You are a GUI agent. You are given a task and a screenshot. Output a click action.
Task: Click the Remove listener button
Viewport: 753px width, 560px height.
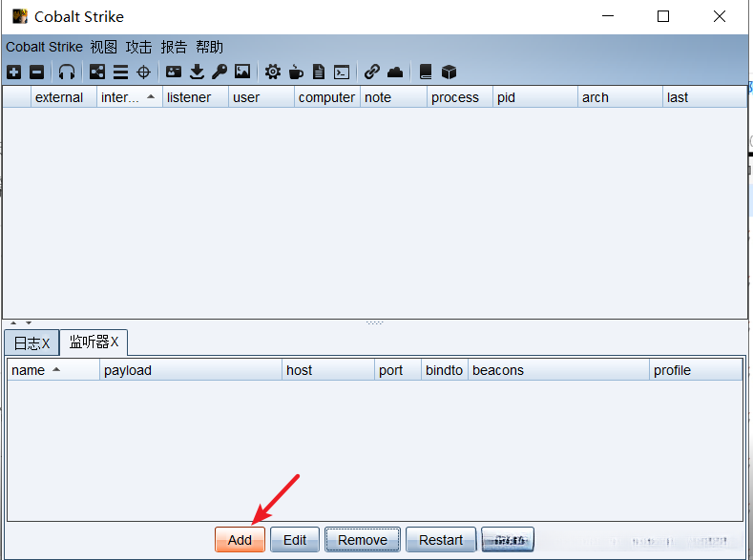click(363, 540)
